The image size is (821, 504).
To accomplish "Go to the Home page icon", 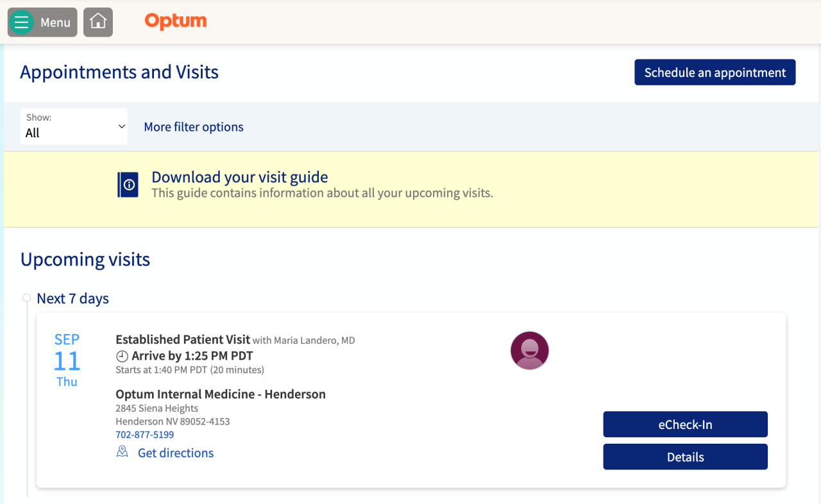I will pyautogui.click(x=98, y=22).
